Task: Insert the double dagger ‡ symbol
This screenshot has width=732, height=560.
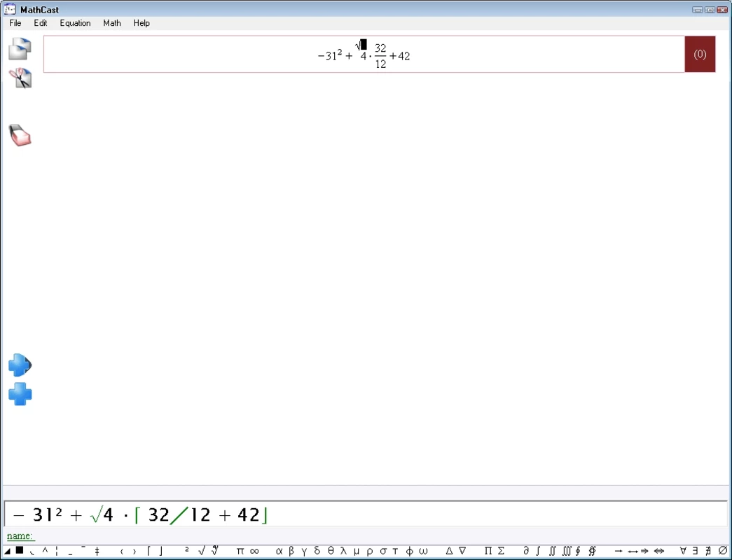Action: click(97, 551)
